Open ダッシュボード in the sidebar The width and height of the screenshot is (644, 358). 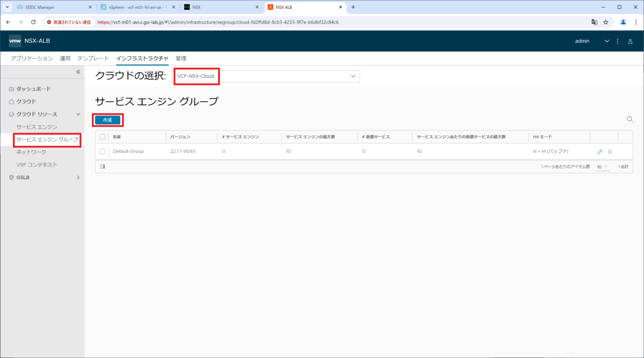[x=33, y=89]
